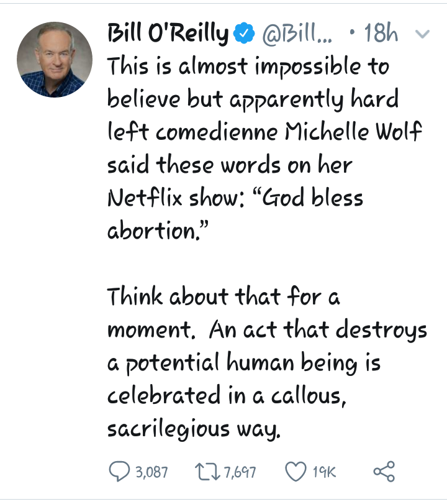
Task: Expand the tweet options chevron
Action: click(x=422, y=35)
